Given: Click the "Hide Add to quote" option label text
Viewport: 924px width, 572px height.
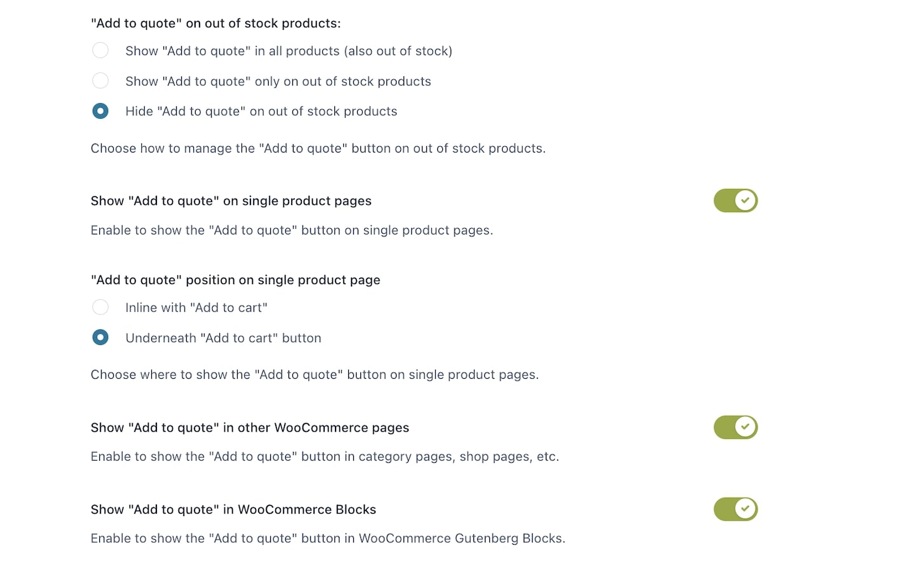Looking at the screenshot, I should [x=261, y=111].
